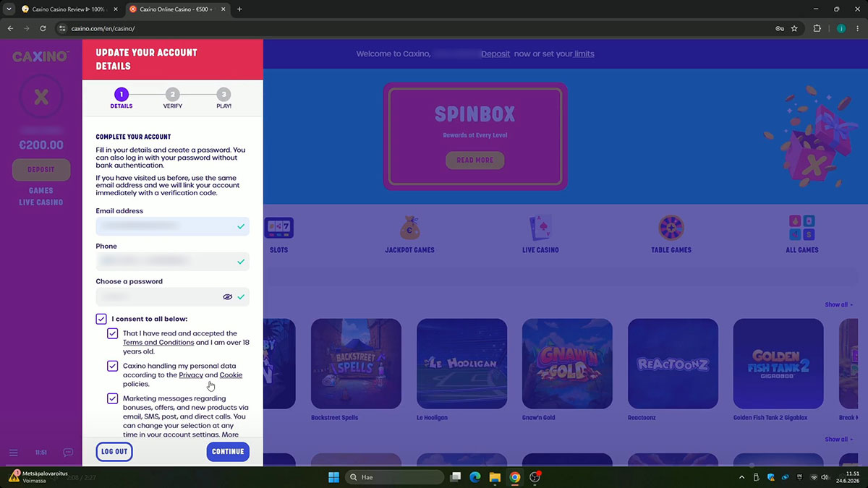Image resolution: width=868 pixels, height=488 pixels.
Task: Go back in browser
Action: pos(10,29)
